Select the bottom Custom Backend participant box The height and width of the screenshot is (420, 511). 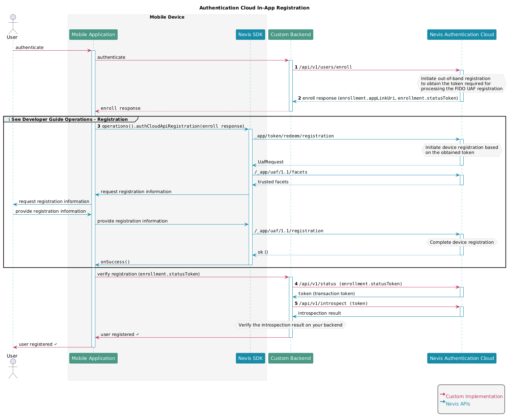tap(291, 358)
